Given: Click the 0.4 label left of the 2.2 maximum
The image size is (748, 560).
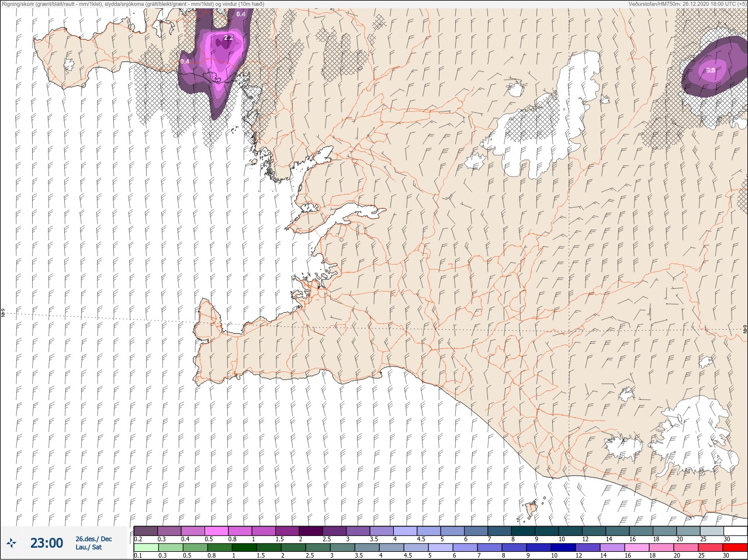Looking at the screenshot, I should [185, 61].
